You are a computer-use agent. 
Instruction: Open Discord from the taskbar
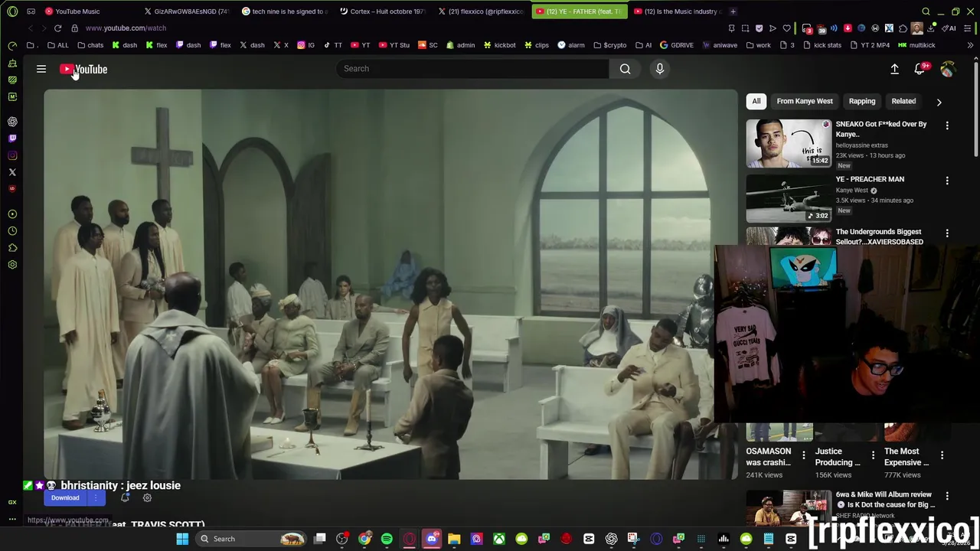(x=432, y=539)
